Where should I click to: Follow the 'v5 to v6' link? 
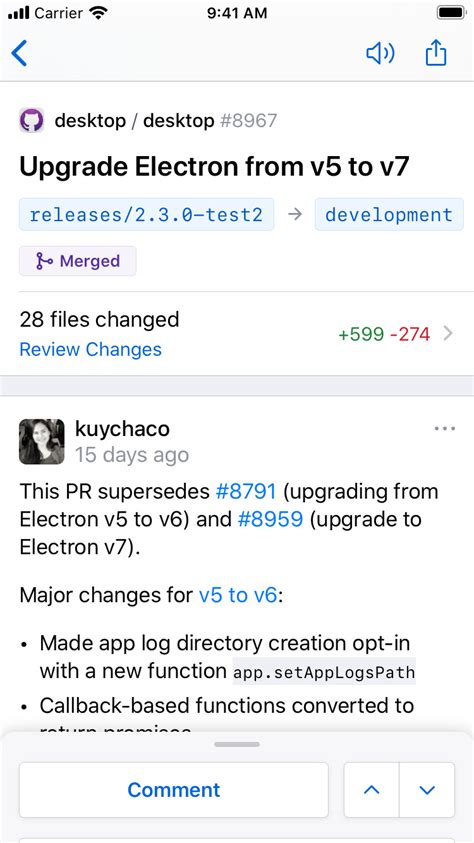238,596
